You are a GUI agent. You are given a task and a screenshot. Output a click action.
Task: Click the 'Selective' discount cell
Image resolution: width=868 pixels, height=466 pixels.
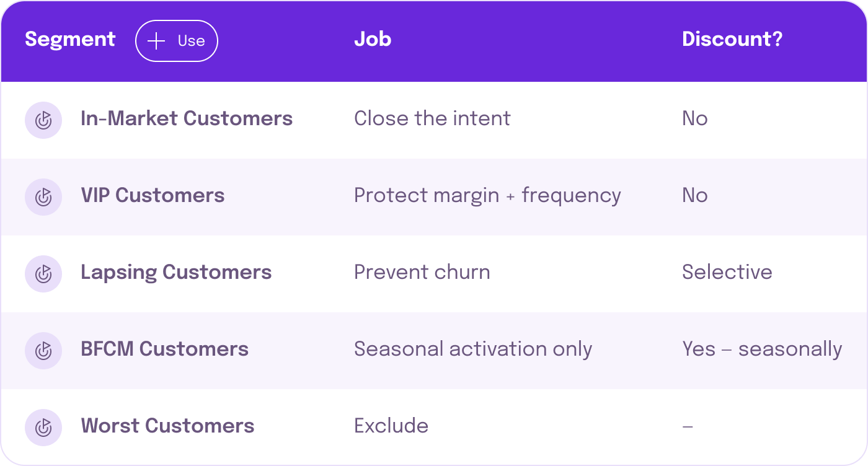click(727, 272)
